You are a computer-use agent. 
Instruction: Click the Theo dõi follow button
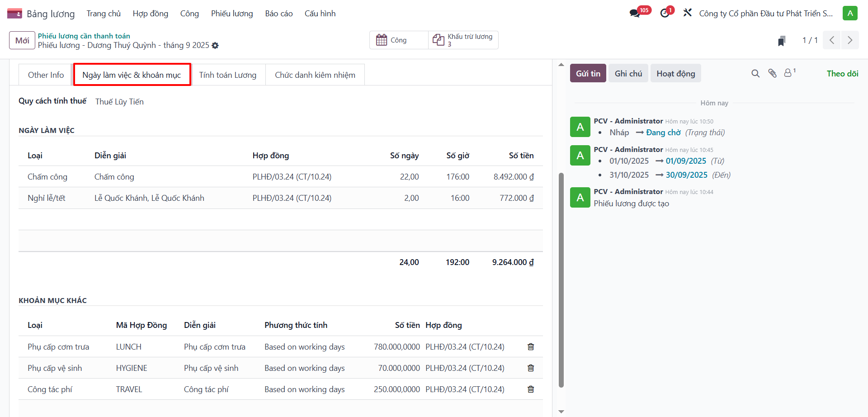coord(842,73)
